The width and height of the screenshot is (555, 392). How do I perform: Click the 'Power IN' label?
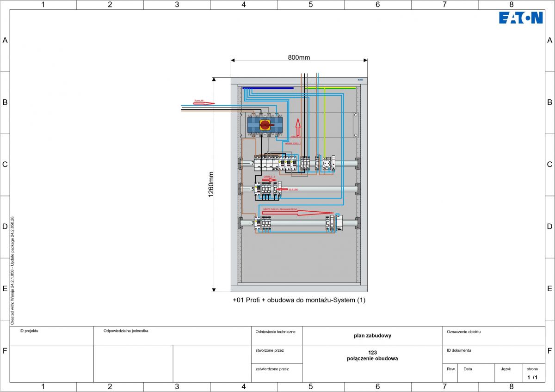[x=198, y=100]
